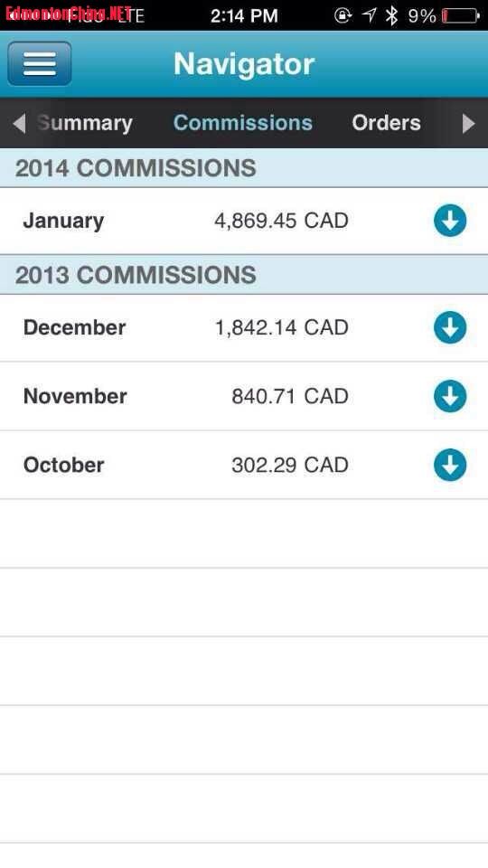488x868 pixels.
Task: Tap the right tab-scroll arrow
Action: (469, 124)
